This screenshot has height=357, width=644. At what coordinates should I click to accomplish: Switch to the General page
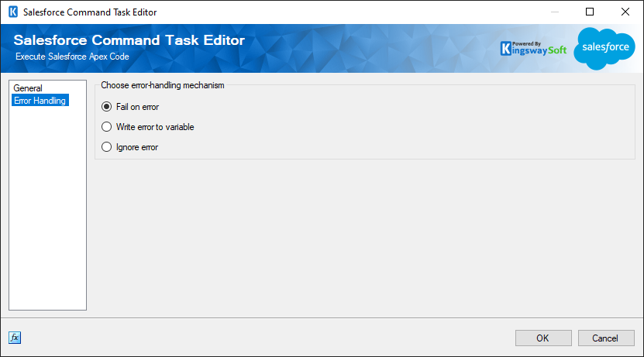pos(28,88)
